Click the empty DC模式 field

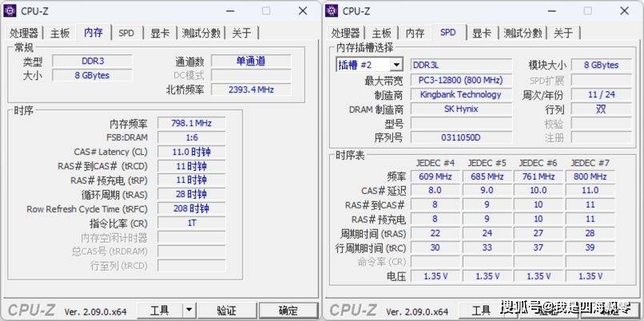click(251, 76)
